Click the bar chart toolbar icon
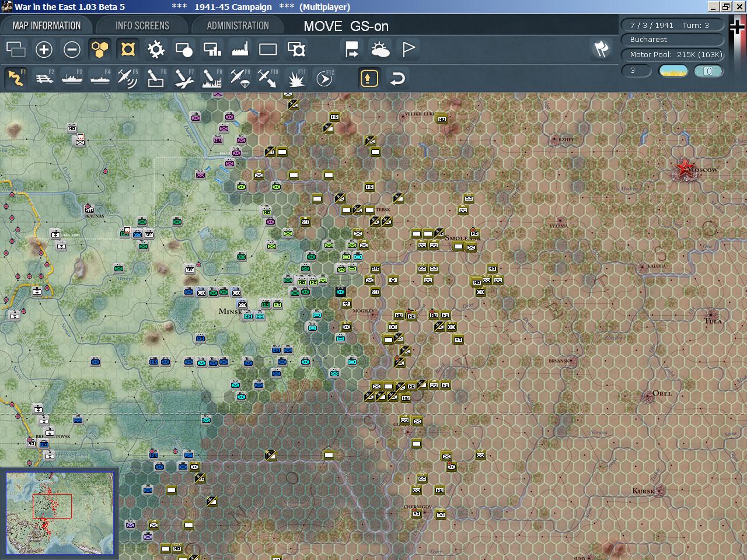This screenshot has height=560, width=747. [212, 50]
